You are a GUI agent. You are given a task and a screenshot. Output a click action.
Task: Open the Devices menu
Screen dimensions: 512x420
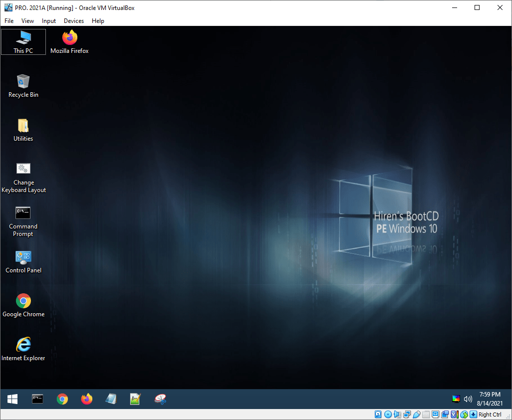tap(74, 21)
